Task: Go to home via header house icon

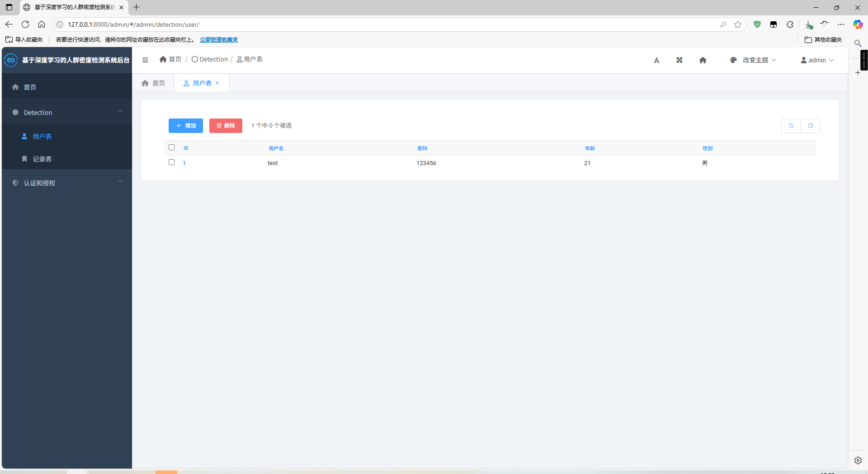Action: pos(703,60)
